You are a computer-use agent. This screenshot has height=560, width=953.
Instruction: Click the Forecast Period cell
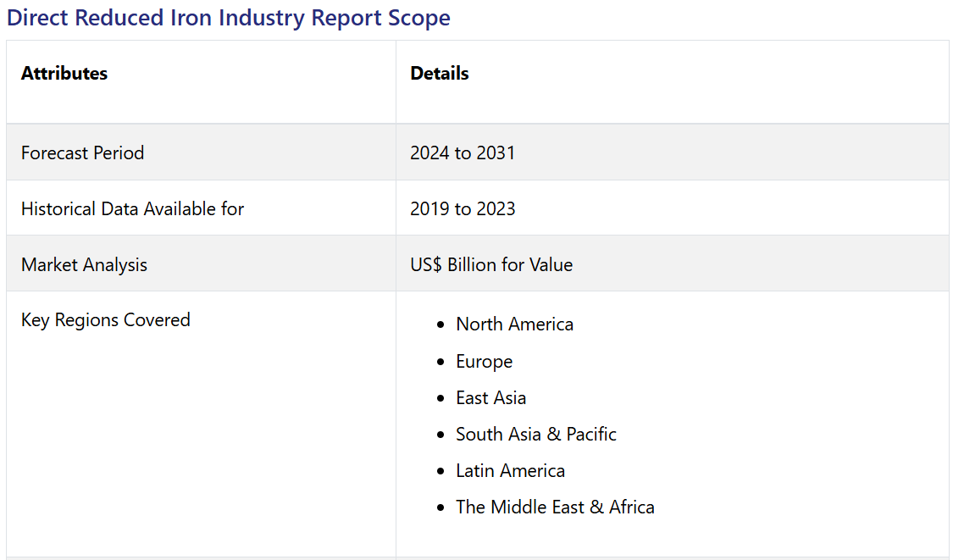pyautogui.click(x=82, y=153)
